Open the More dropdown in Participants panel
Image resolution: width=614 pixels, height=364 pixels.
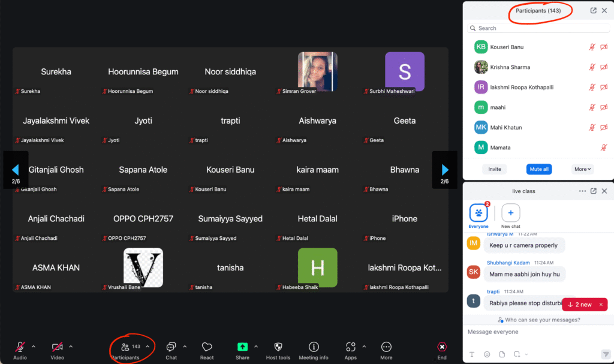(x=582, y=169)
